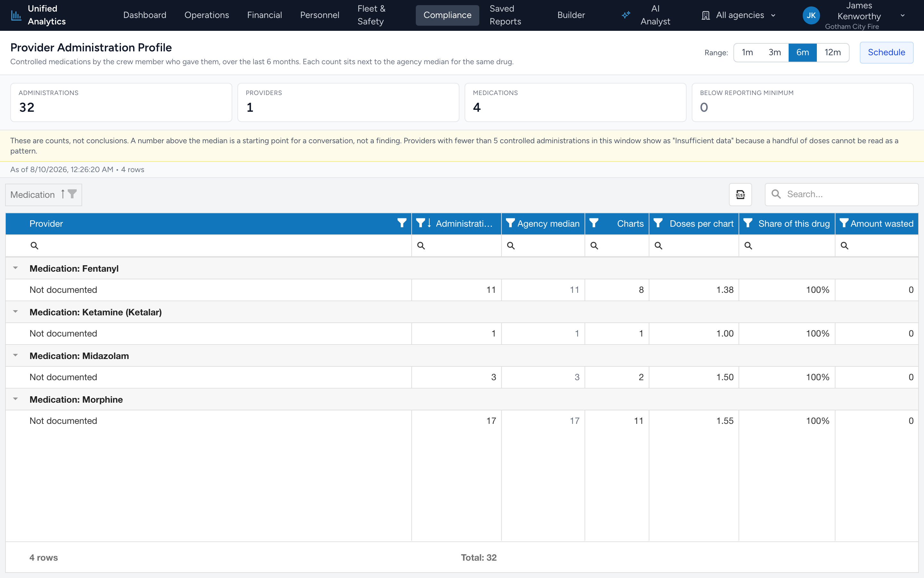Click the Administrations value 17 in Morphine row
Screen dimensions: 924x578
point(491,421)
